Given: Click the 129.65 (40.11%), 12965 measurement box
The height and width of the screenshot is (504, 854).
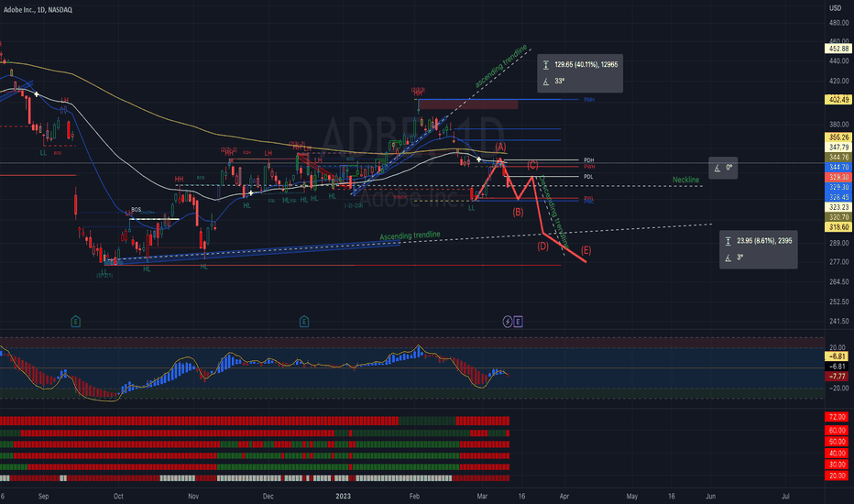Looking at the screenshot, I should pyautogui.click(x=579, y=73).
